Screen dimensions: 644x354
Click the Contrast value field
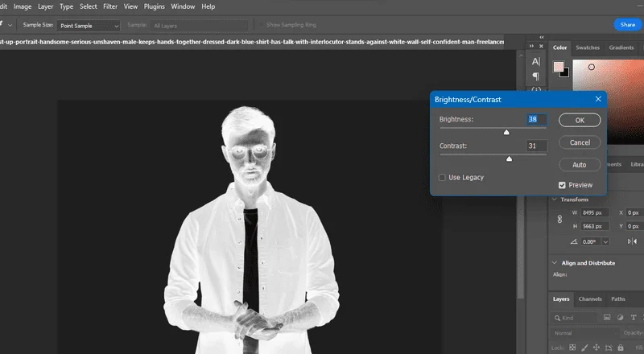pos(536,146)
